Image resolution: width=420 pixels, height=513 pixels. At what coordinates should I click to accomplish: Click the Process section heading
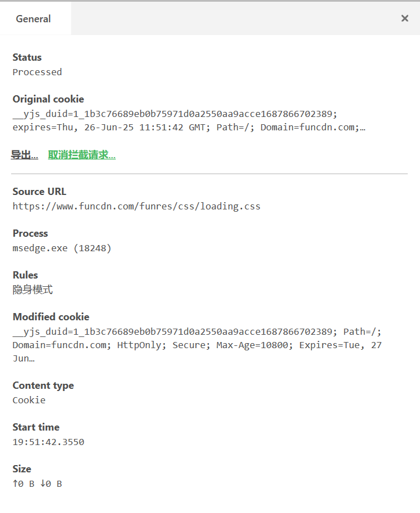(30, 233)
